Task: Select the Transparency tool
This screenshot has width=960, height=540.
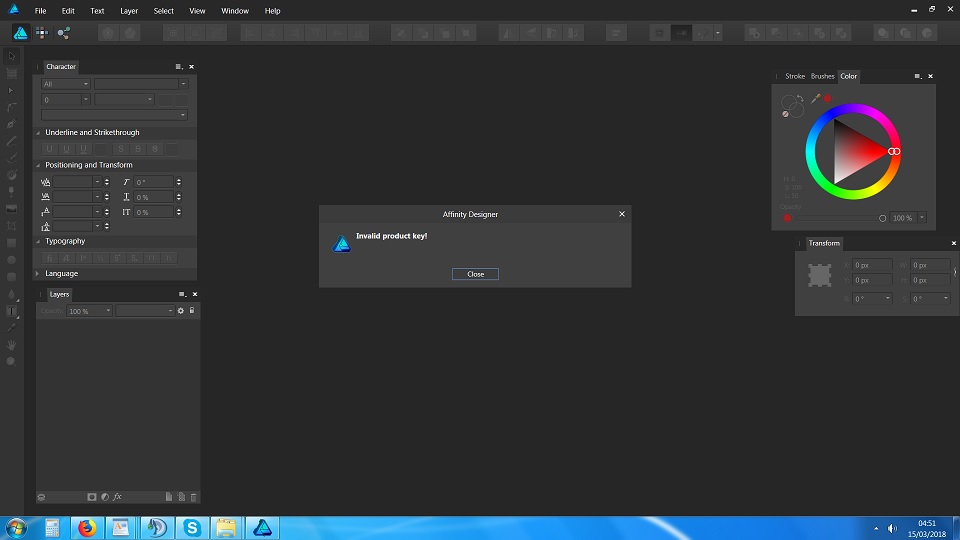Action: tap(12, 192)
